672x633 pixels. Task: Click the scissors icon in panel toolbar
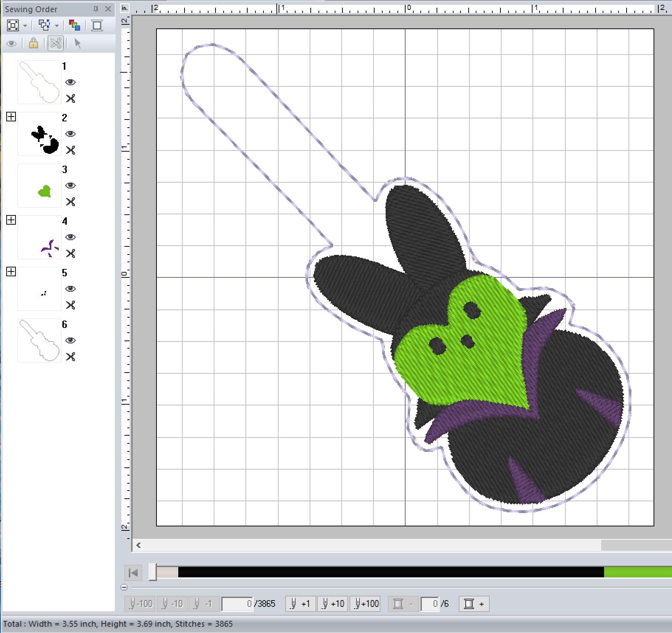(56, 44)
